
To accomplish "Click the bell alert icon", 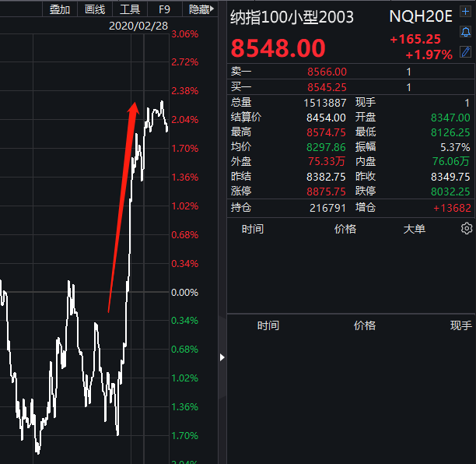I will (466, 33).
